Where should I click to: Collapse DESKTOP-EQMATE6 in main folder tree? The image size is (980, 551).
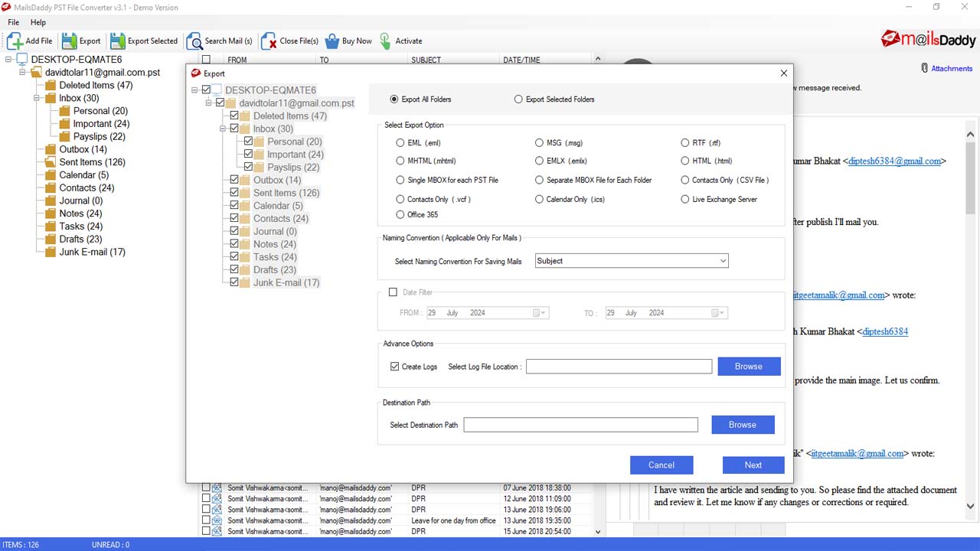[x=10, y=60]
